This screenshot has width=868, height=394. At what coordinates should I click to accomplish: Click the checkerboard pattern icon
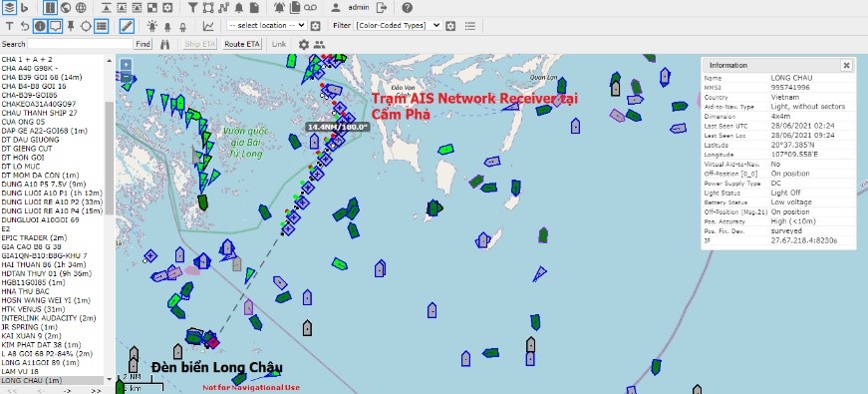[x=152, y=8]
